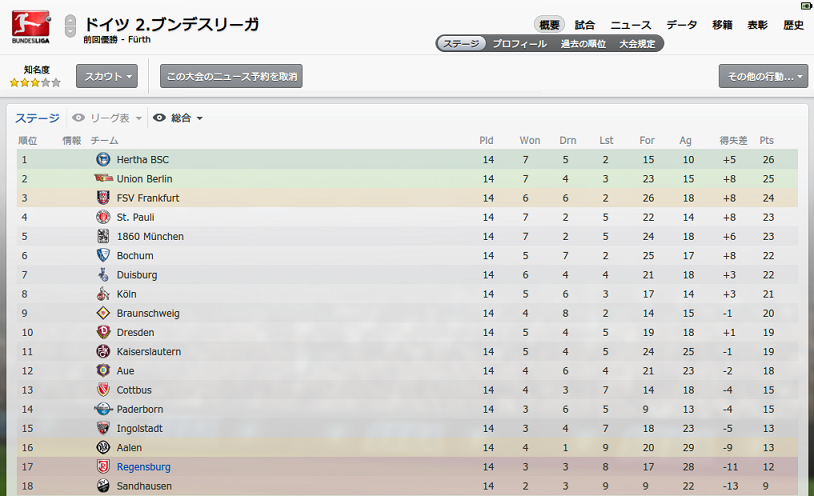Click the Sandhausen club crest
The width and height of the screenshot is (814, 496).
tap(103, 486)
